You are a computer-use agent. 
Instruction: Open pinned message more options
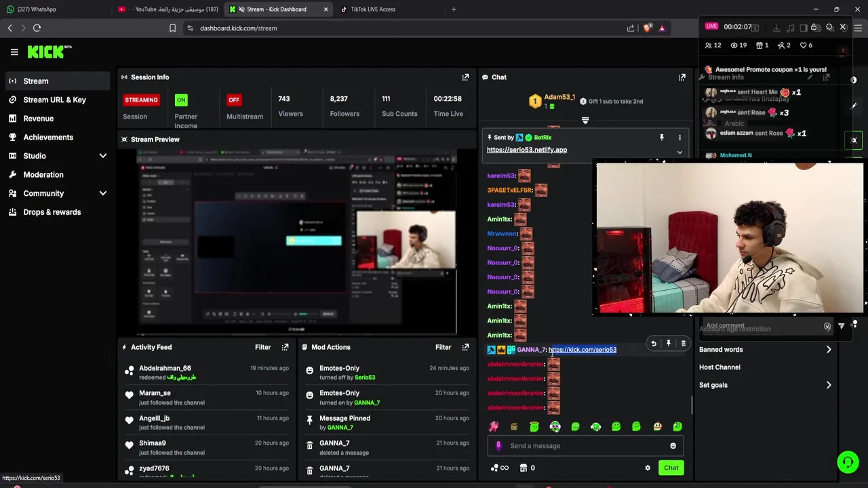pyautogui.click(x=679, y=138)
